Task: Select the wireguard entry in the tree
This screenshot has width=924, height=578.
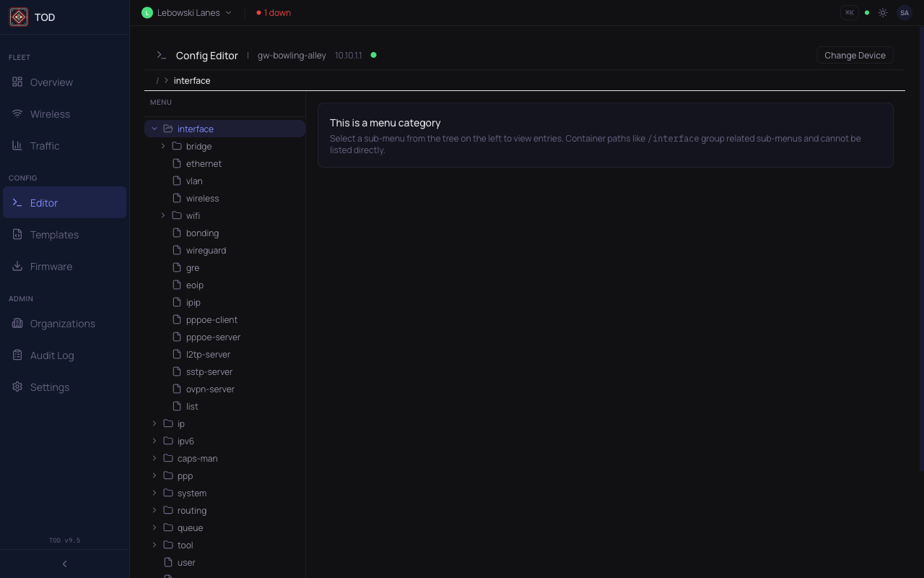Action: click(x=206, y=250)
